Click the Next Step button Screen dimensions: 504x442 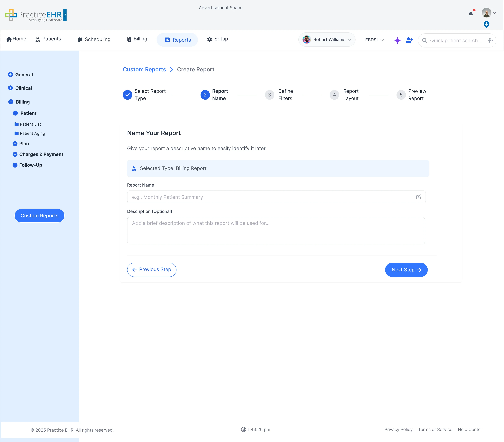tap(406, 270)
